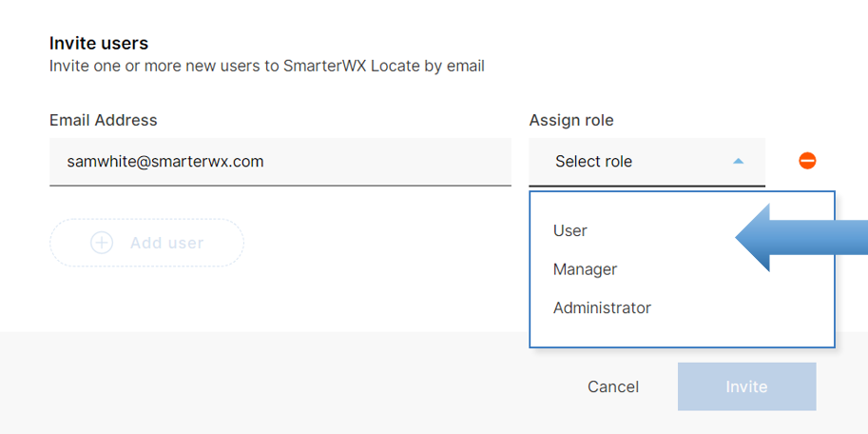Click the Assign role label
868x434 pixels.
571,120
